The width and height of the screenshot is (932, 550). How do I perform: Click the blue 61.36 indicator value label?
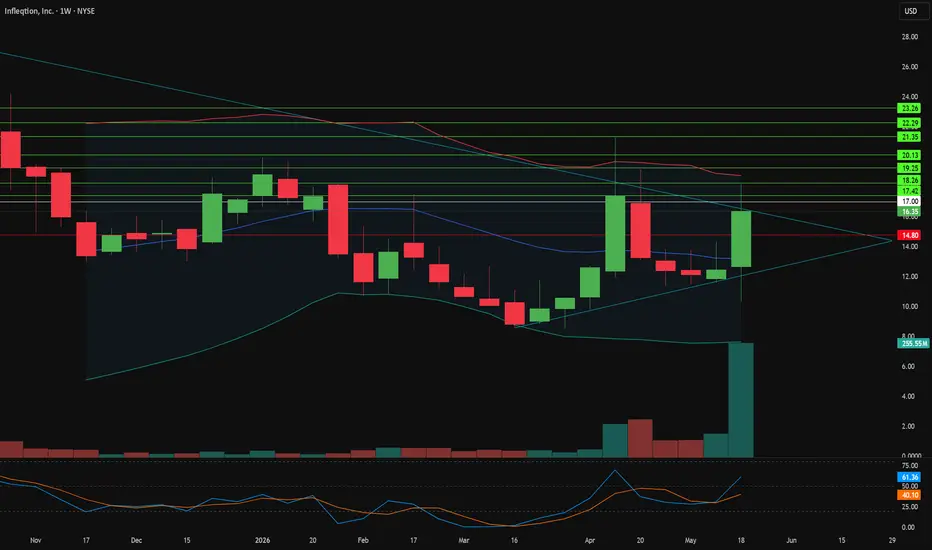point(909,477)
